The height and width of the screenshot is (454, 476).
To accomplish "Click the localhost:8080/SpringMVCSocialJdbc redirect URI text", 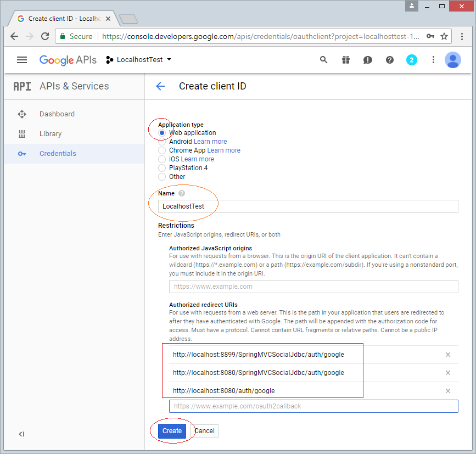I will [x=259, y=373].
